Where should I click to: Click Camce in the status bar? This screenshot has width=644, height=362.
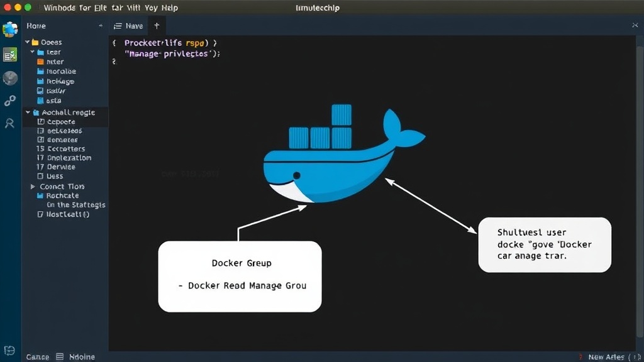37,357
